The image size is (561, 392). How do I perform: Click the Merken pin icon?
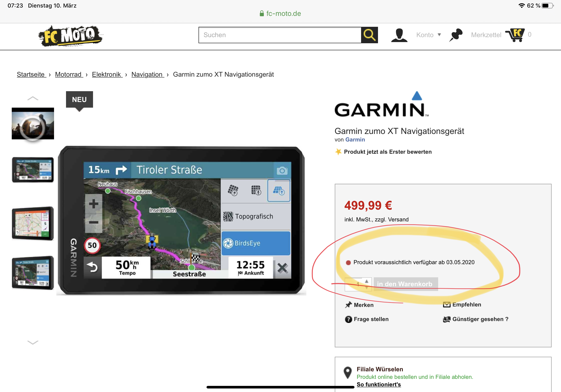pos(348,305)
